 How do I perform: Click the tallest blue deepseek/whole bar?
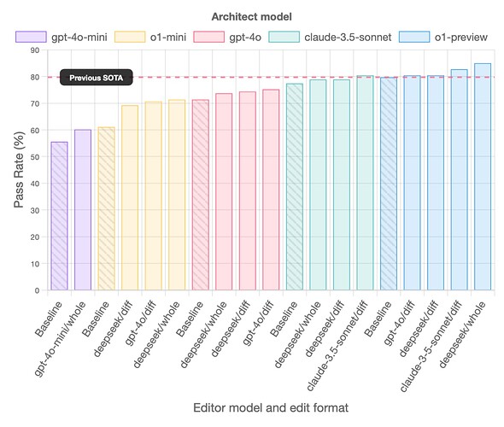point(483,177)
